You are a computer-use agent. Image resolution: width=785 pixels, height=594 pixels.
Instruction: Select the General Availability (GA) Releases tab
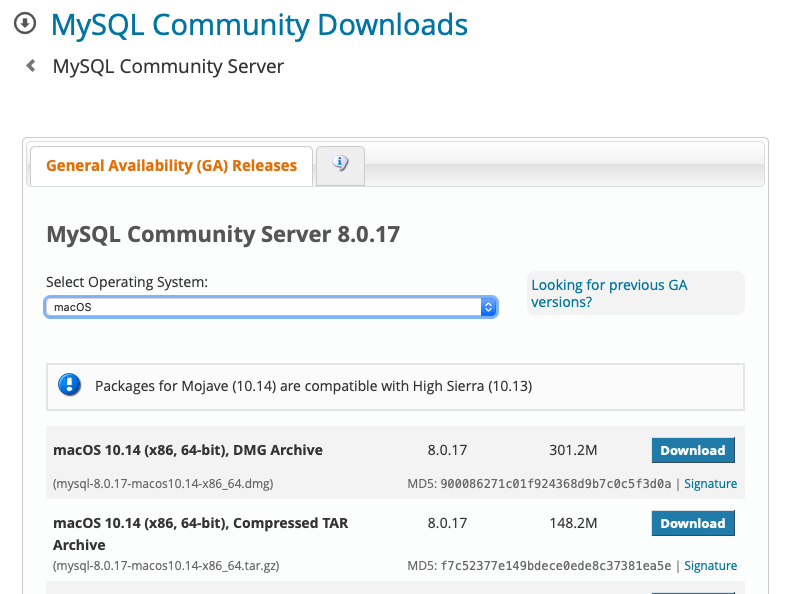click(x=172, y=166)
